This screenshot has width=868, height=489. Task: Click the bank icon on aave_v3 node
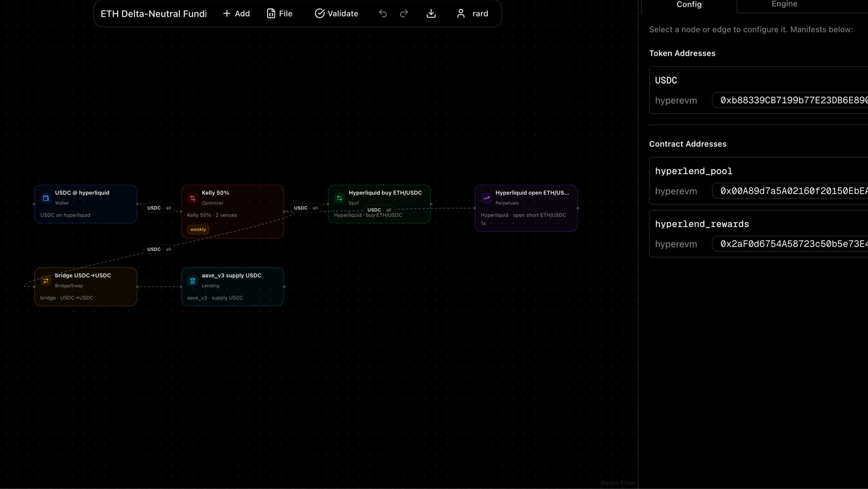(193, 281)
